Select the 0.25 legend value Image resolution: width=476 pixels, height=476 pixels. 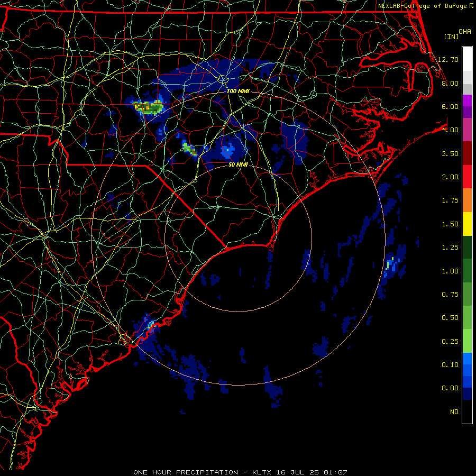[x=450, y=342]
